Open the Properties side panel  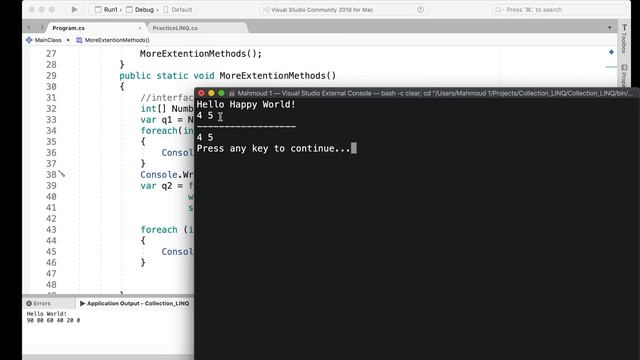624,76
